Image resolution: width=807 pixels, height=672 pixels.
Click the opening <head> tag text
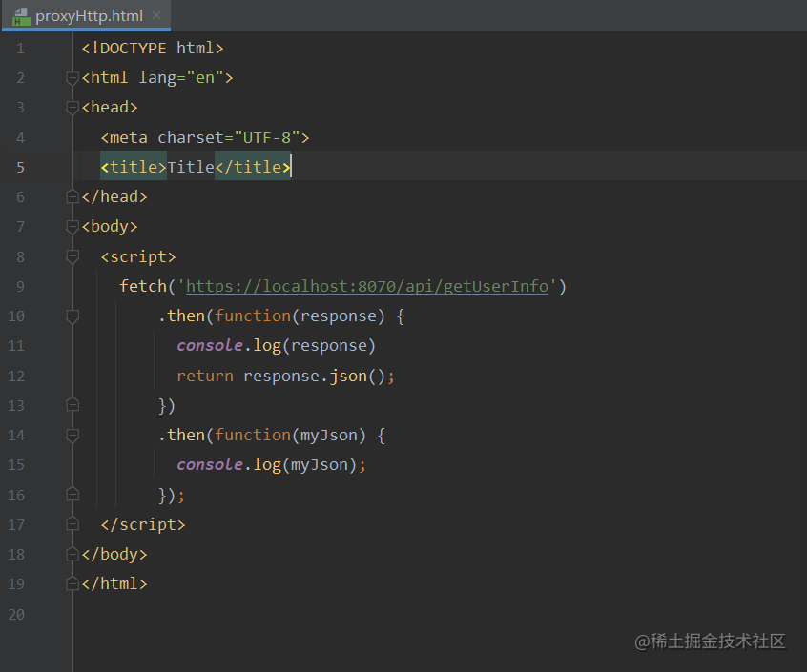click(110, 108)
